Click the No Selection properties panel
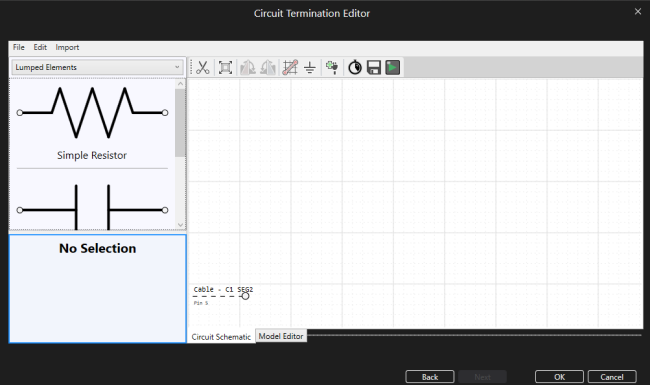 click(x=97, y=289)
